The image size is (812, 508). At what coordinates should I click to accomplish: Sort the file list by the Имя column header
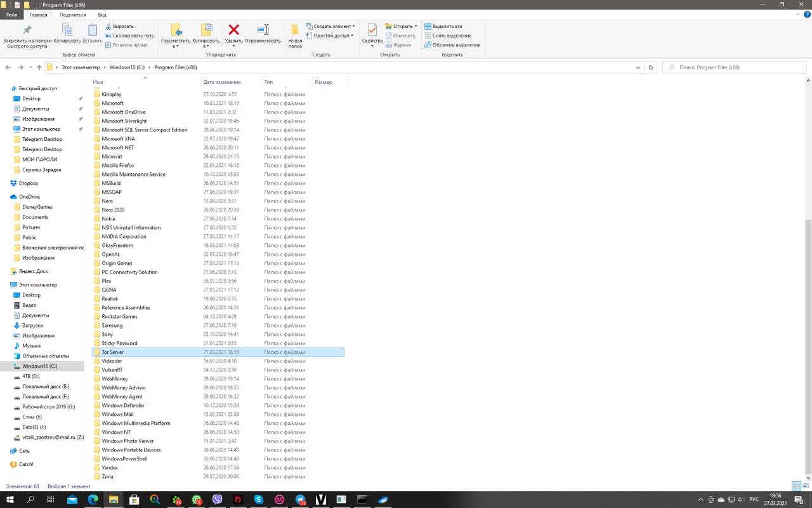(146, 82)
